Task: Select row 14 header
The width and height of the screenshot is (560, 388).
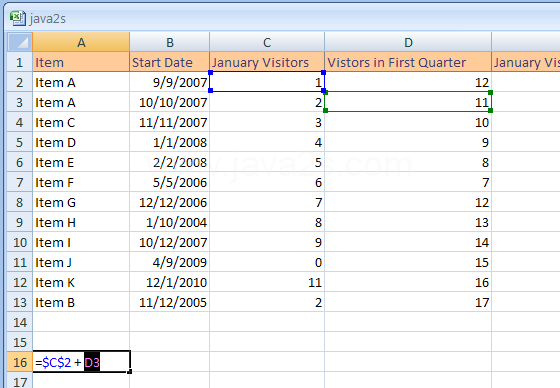Action: click(20, 322)
